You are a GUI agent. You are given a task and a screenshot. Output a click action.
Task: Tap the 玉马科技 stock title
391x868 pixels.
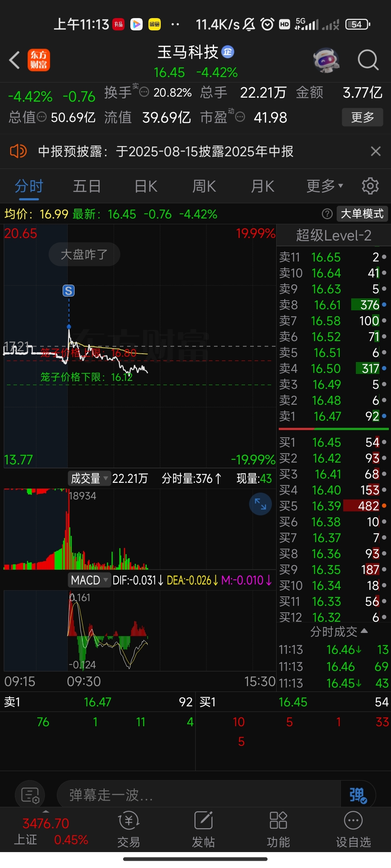coord(188,52)
